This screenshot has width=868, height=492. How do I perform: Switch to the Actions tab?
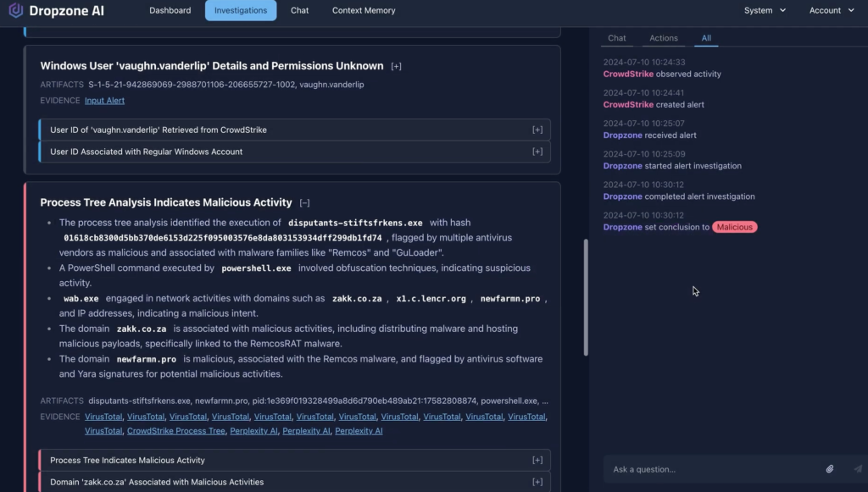coord(664,38)
